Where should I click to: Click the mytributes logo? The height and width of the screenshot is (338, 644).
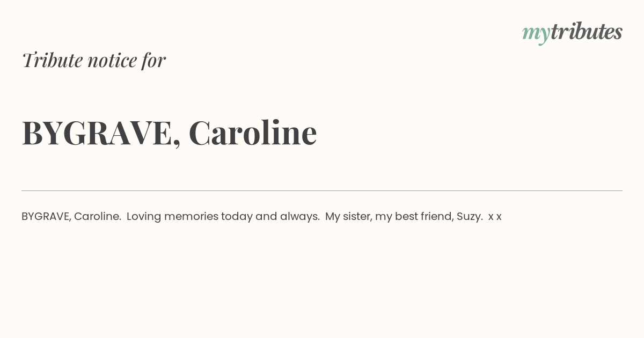click(572, 32)
